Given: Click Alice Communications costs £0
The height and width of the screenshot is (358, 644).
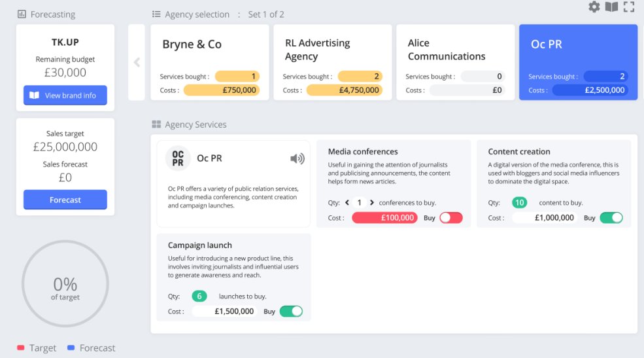Looking at the screenshot, I should coord(467,90).
